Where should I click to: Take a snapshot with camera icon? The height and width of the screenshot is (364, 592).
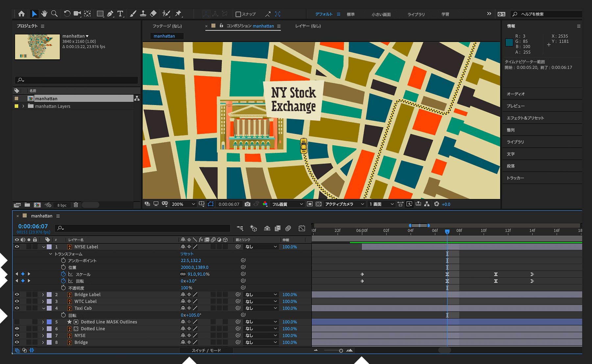[247, 204]
